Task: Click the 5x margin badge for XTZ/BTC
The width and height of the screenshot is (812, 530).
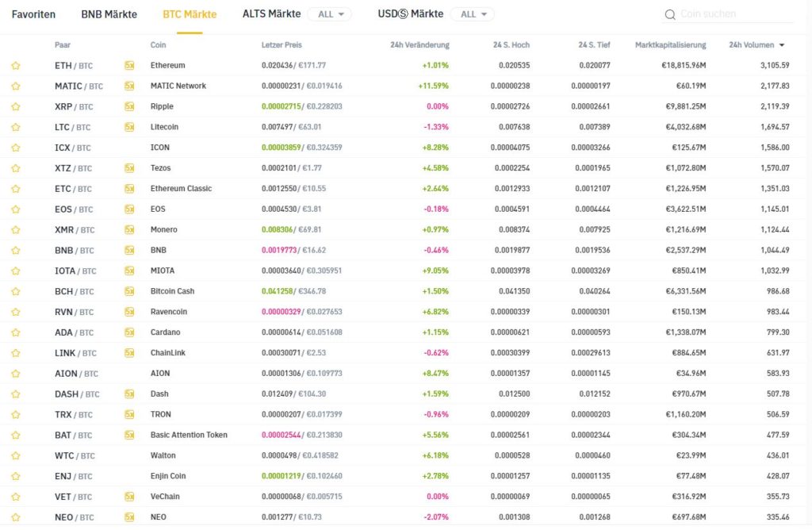Action: pyautogui.click(x=129, y=168)
